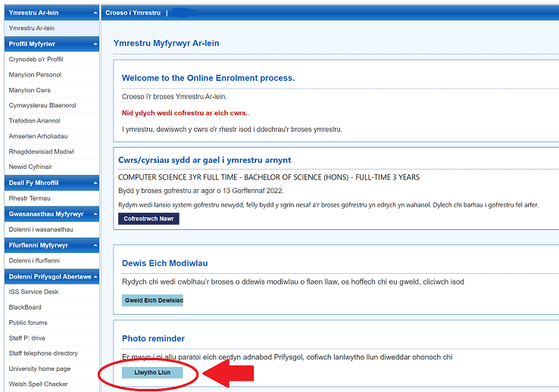Image resolution: width=559 pixels, height=392 pixels.
Task: Select Newid Cyfrinair menu item
Action: (x=30, y=167)
